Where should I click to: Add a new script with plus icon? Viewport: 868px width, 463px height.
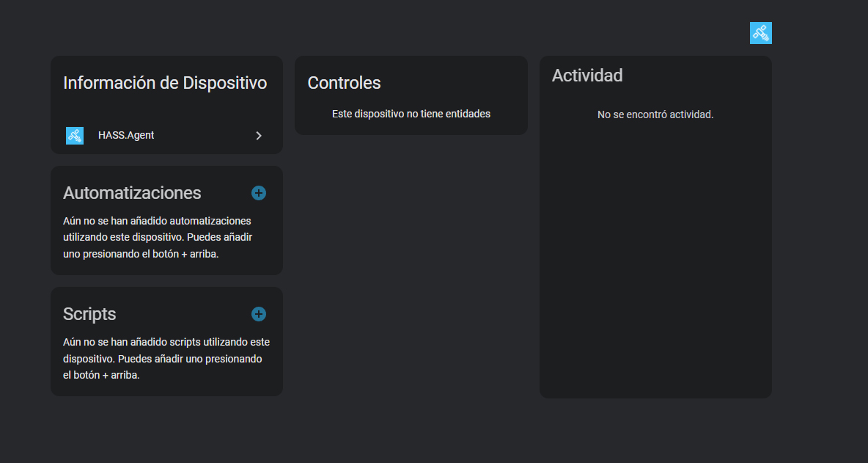point(259,314)
